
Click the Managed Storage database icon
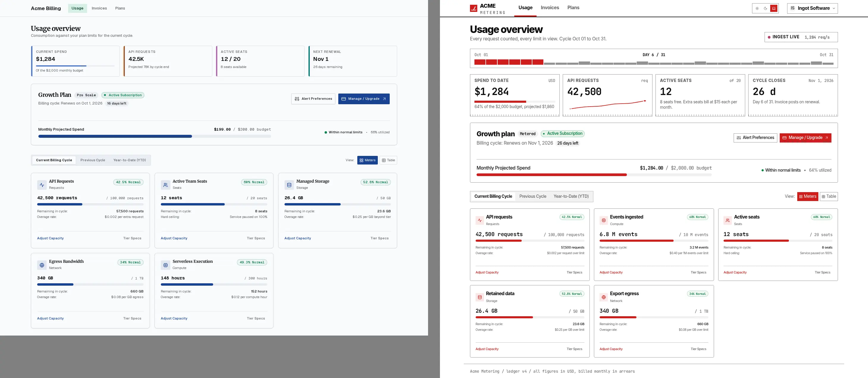coord(289,185)
